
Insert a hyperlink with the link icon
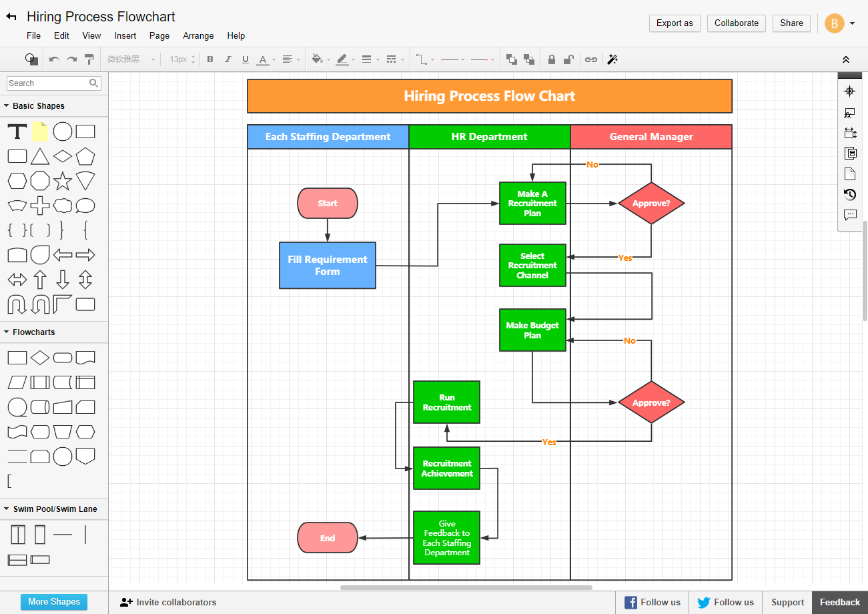tap(590, 59)
